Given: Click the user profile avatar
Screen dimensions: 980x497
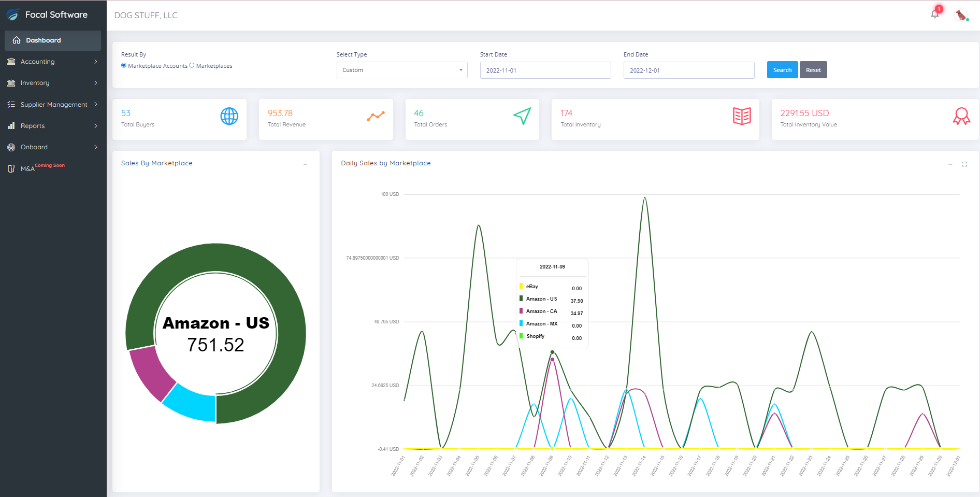Looking at the screenshot, I should 961,15.
